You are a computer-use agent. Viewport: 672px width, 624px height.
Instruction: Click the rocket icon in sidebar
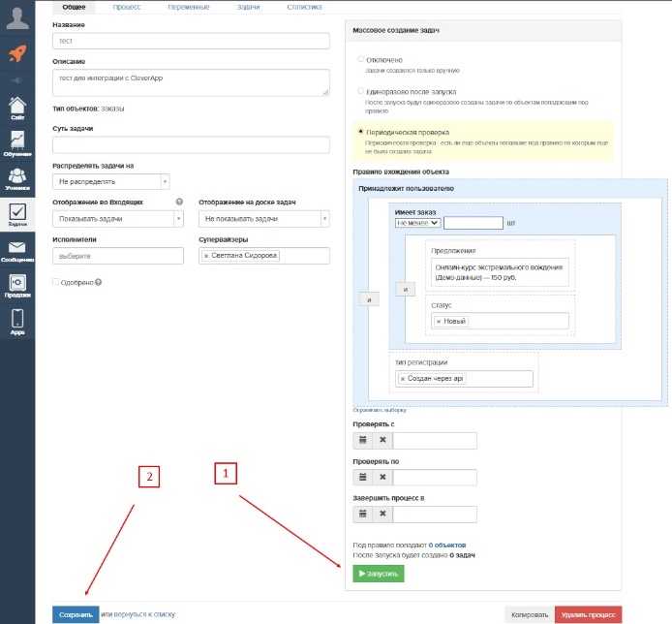pos(17,54)
